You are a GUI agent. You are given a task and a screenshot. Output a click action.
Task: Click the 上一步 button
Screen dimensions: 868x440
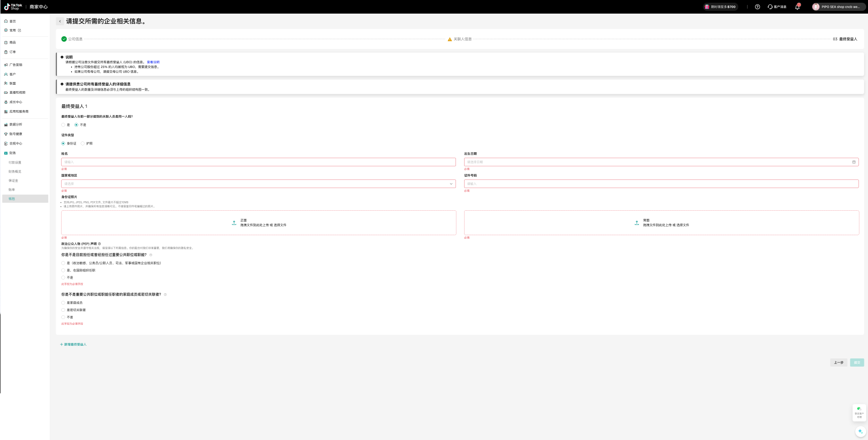(838, 363)
